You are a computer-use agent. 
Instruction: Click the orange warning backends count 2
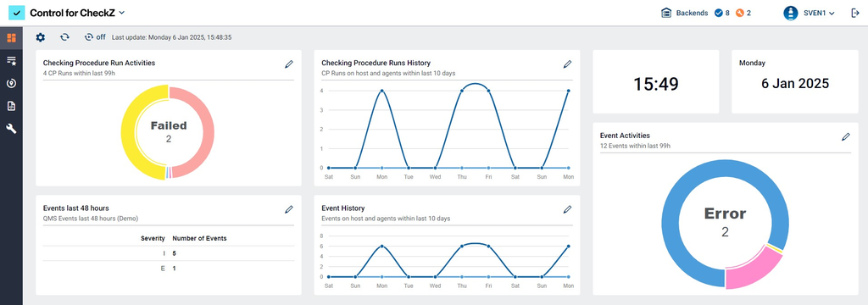[x=743, y=13]
